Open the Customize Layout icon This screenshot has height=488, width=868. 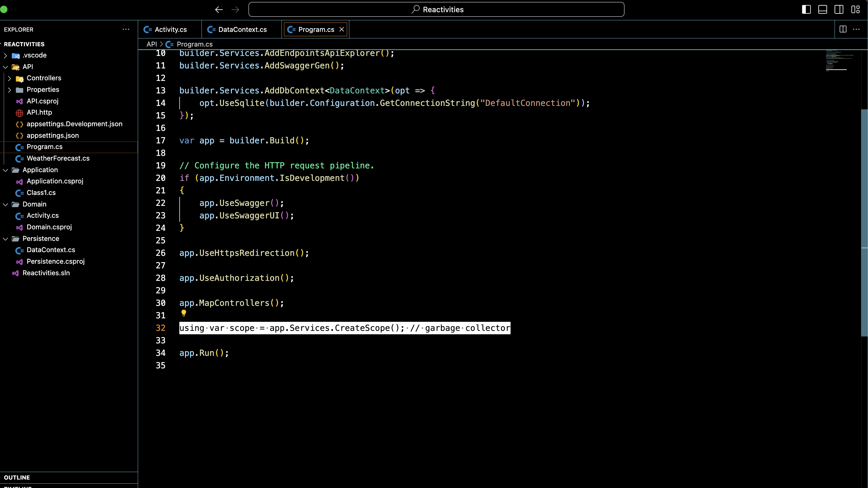click(x=855, y=9)
